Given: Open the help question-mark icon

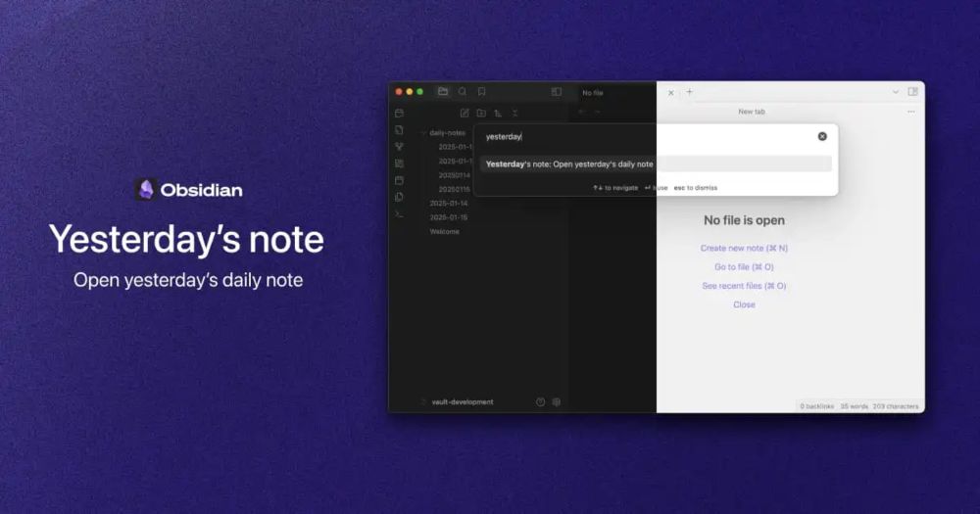Looking at the screenshot, I should 541,402.
